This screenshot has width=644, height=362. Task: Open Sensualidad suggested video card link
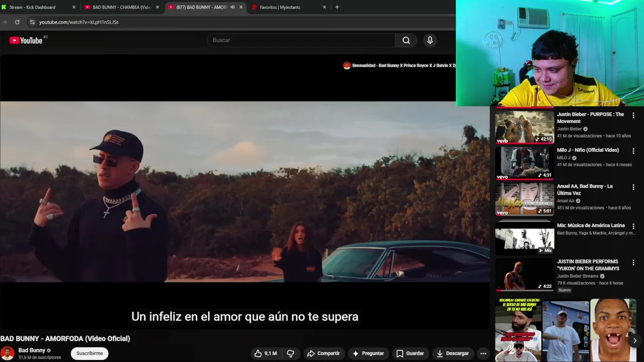404,65
